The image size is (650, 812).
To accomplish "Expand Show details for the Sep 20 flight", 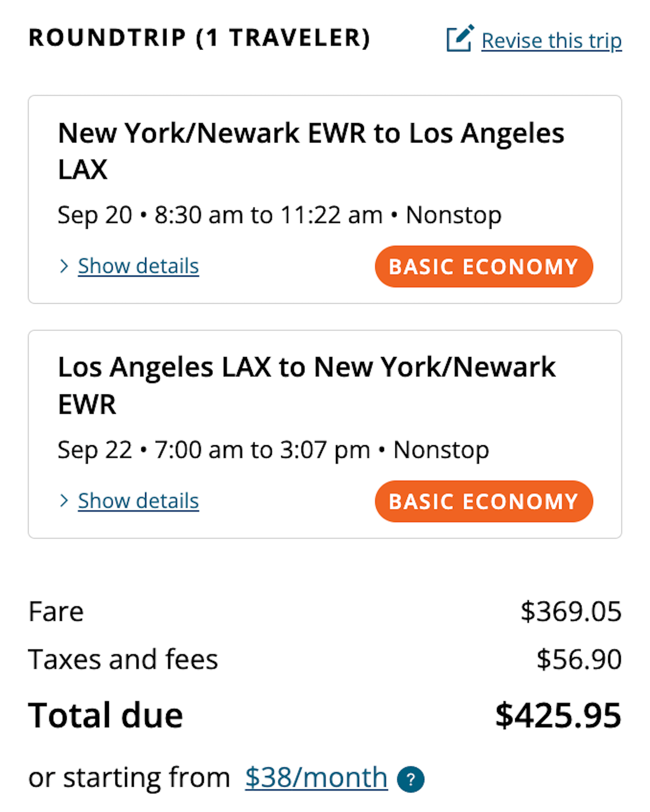I will [138, 267].
